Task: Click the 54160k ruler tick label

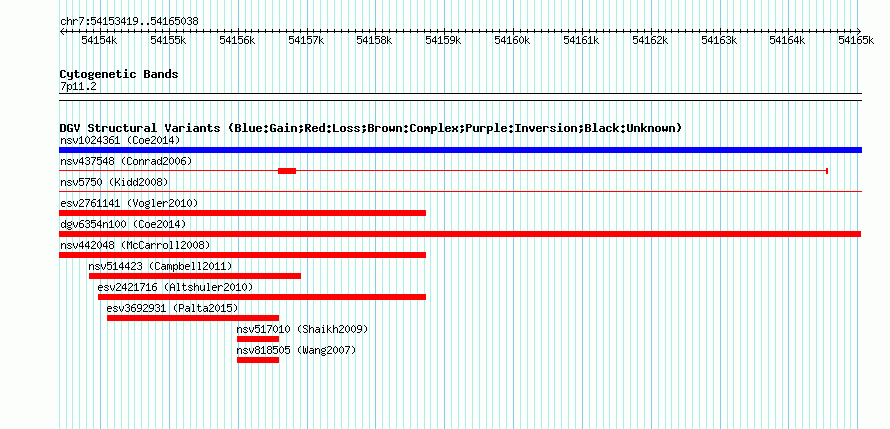Action: click(x=513, y=40)
